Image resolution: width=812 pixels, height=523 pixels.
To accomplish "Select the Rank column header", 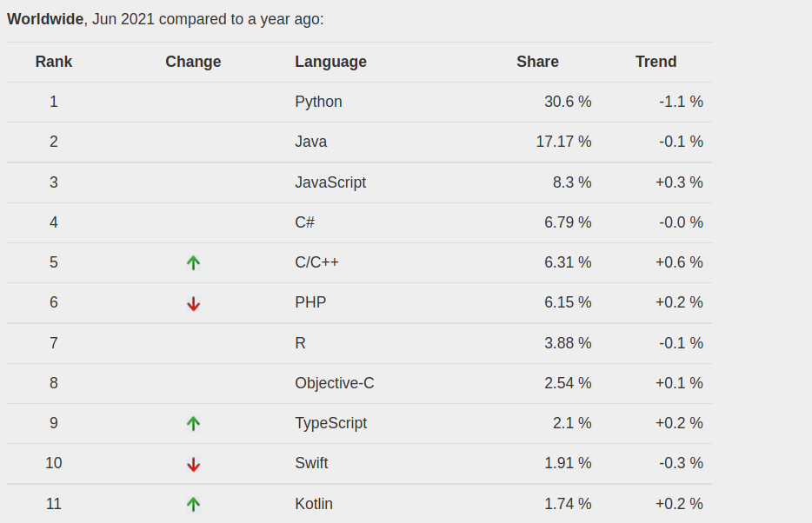I will [54, 62].
